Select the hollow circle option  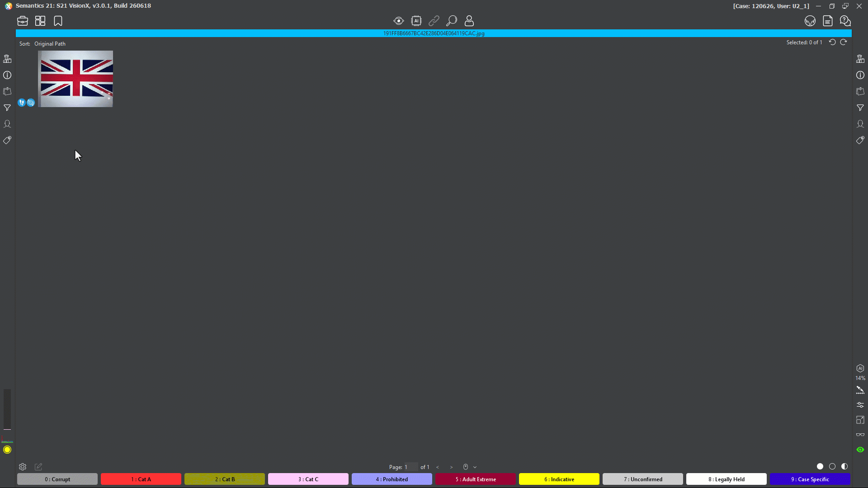(832, 466)
